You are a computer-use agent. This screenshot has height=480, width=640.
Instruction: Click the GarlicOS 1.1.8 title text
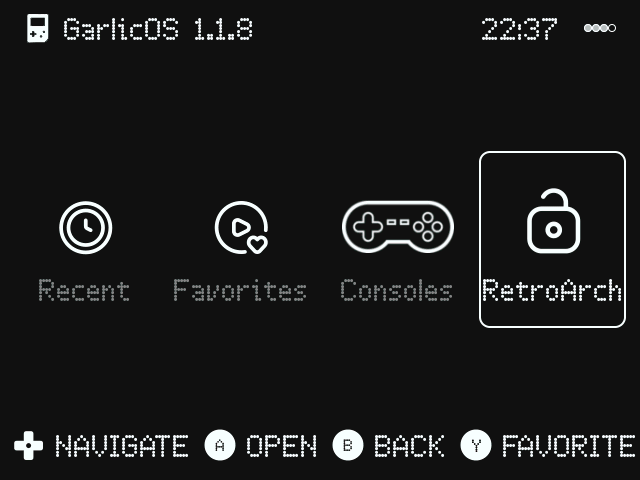click(x=158, y=29)
